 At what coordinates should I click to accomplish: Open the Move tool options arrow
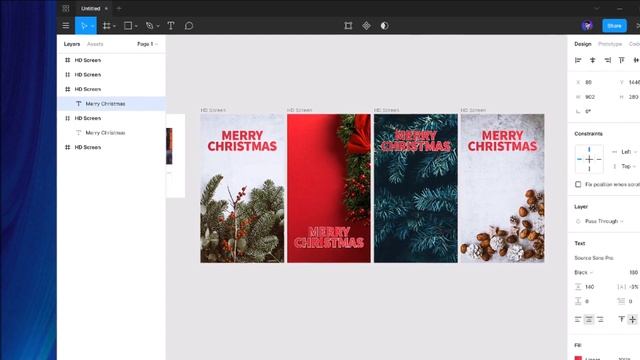pyautogui.click(x=93, y=26)
